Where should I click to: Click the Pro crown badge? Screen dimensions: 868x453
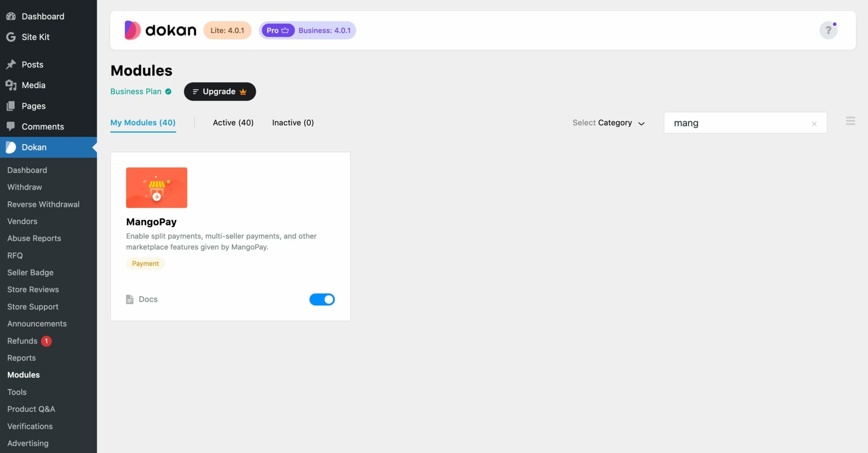click(x=278, y=30)
